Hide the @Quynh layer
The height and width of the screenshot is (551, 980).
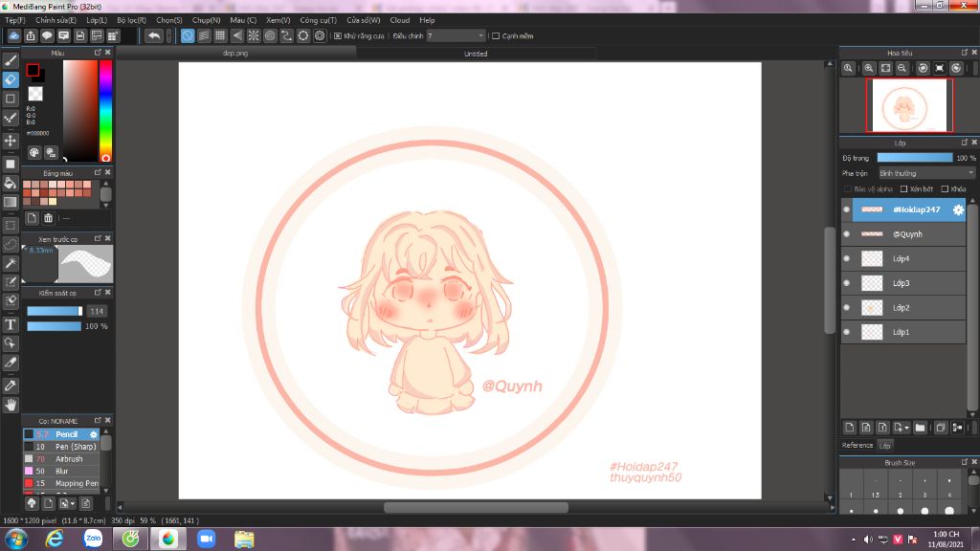tap(846, 234)
